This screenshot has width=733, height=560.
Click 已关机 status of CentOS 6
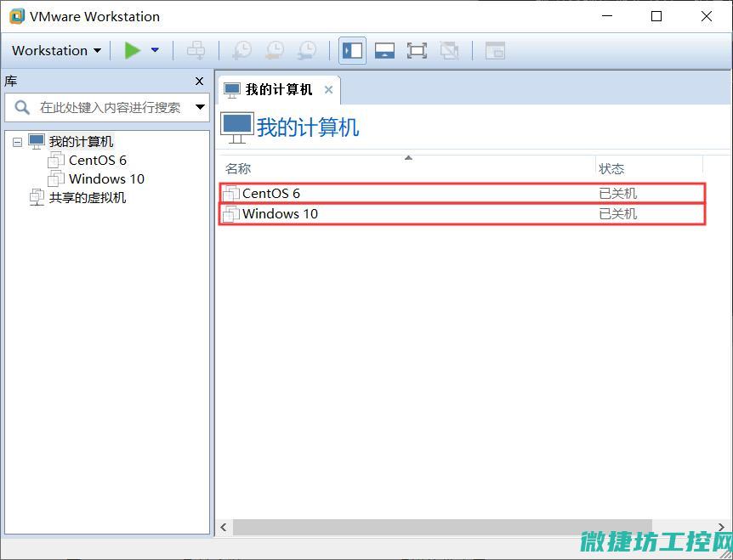tap(617, 194)
